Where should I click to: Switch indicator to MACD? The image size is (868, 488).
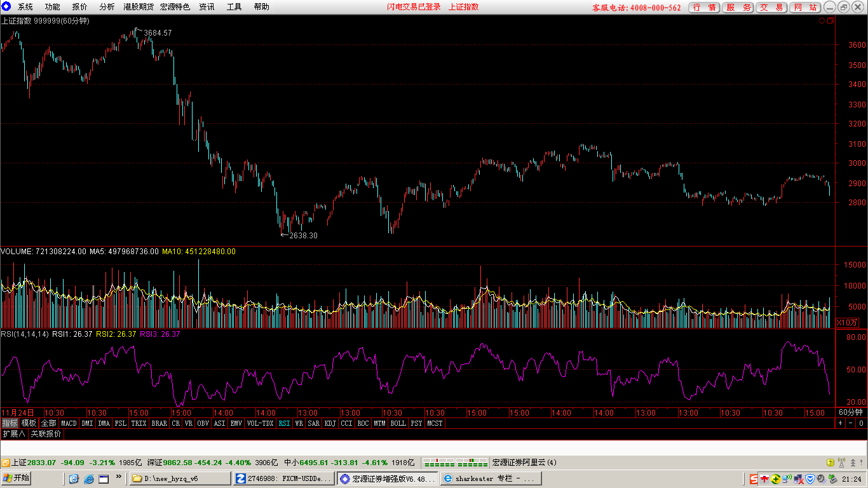tap(69, 423)
